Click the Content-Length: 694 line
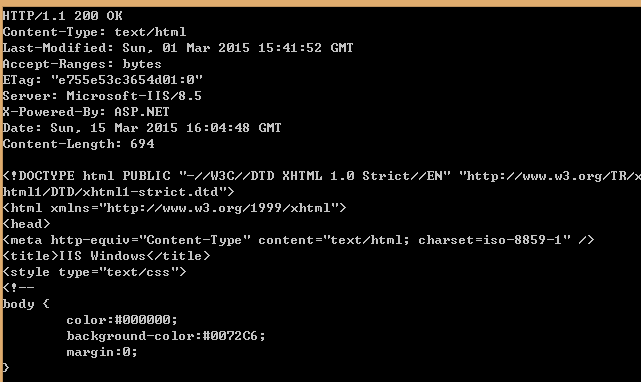The image size is (641, 382). pos(78,144)
